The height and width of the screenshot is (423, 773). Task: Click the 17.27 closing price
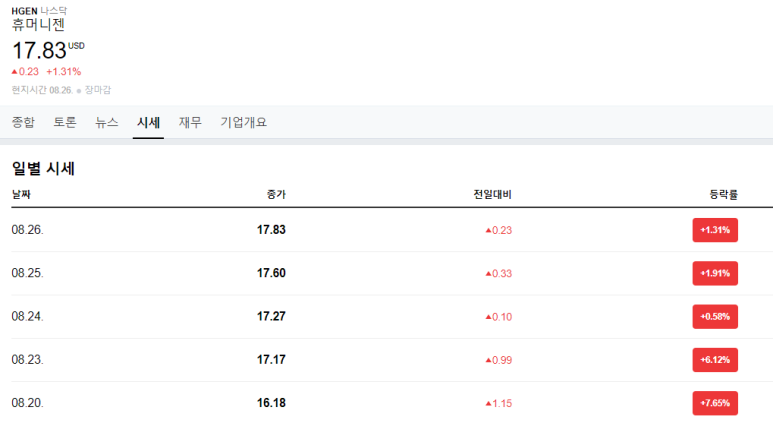[271, 317]
